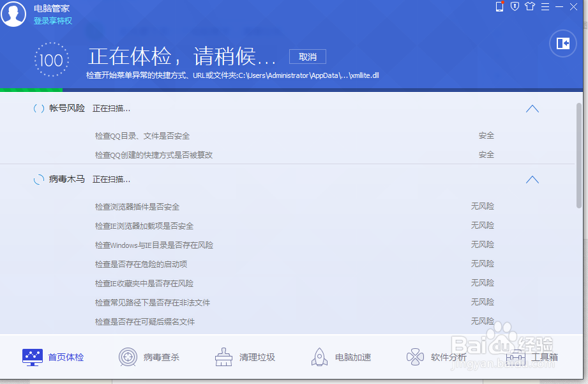588x384 pixels.
Task: Click the 清理垃圾 broom icon
Action: coord(223,357)
